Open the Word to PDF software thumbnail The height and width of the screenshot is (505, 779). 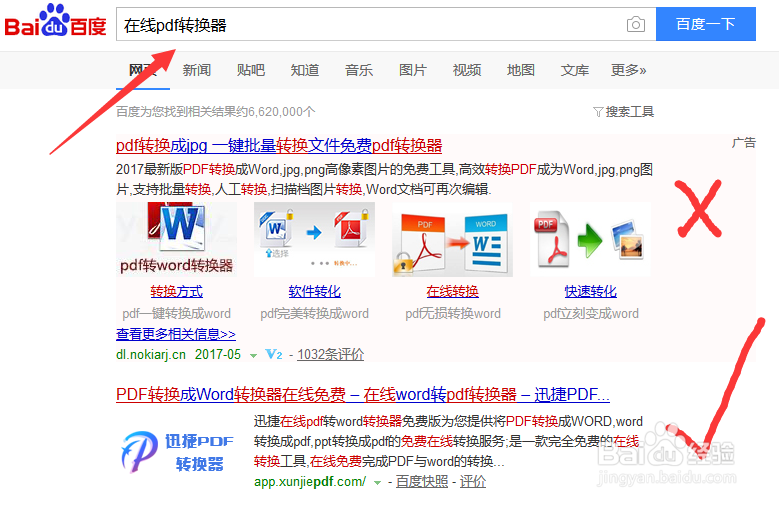pos(314,239)
